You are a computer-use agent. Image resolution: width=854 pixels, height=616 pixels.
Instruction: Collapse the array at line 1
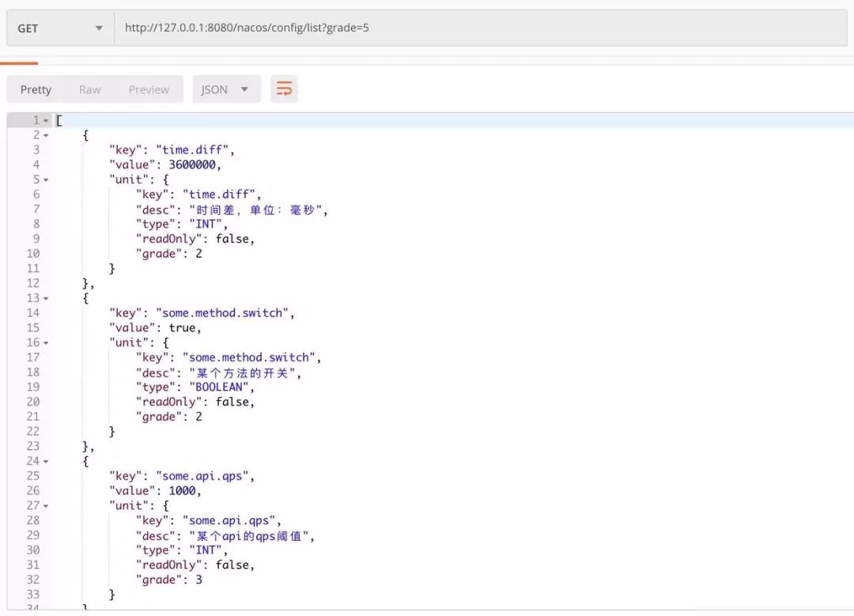[47, 120]
